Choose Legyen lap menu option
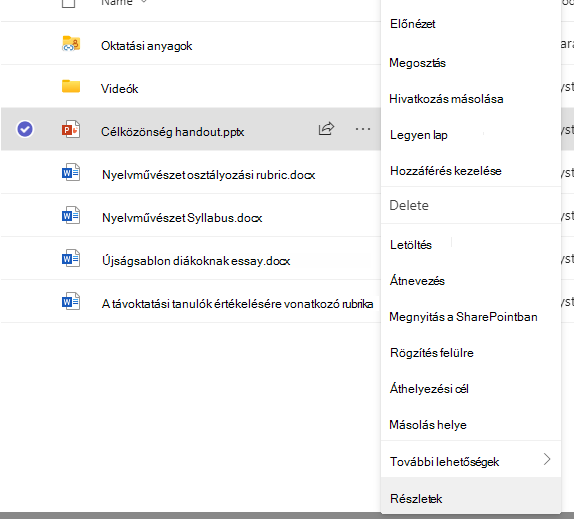This screenshot has height=519, width=574. [x=419, y=135]
